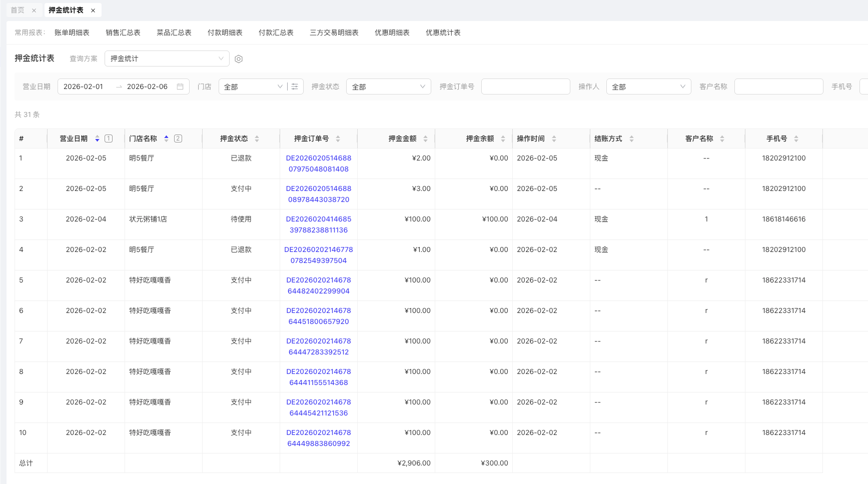Viewport: 868px width, 484px height.
Task: Sort by 押金状态 column arrows
Action: 257,138
